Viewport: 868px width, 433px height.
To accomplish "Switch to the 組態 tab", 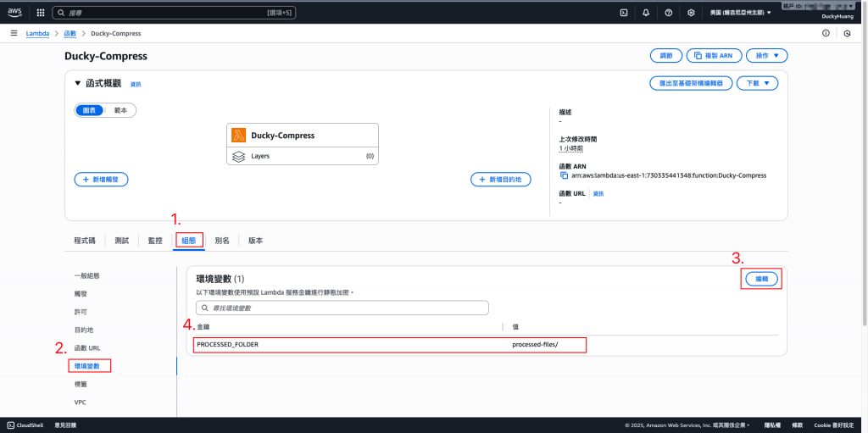I will coord(189,241).
